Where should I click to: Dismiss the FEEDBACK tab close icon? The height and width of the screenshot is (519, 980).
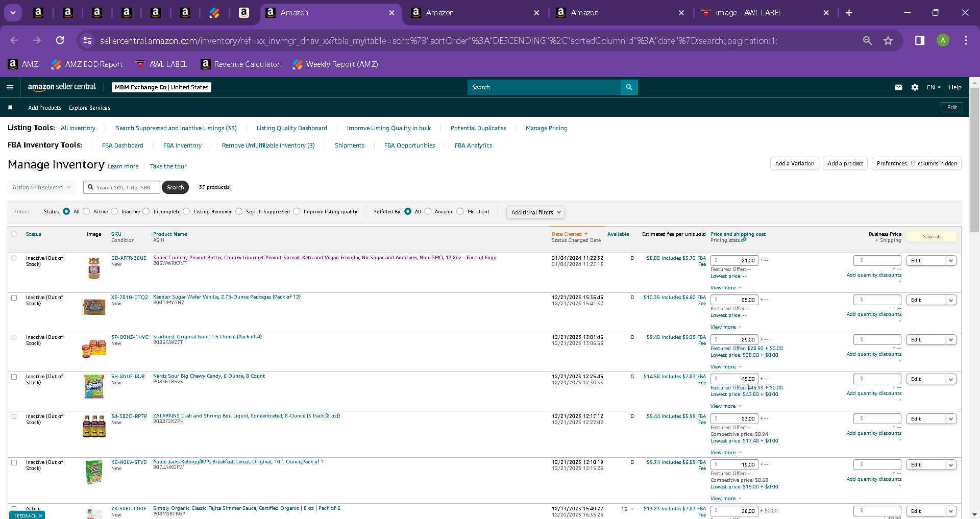[x=40, y=515]
